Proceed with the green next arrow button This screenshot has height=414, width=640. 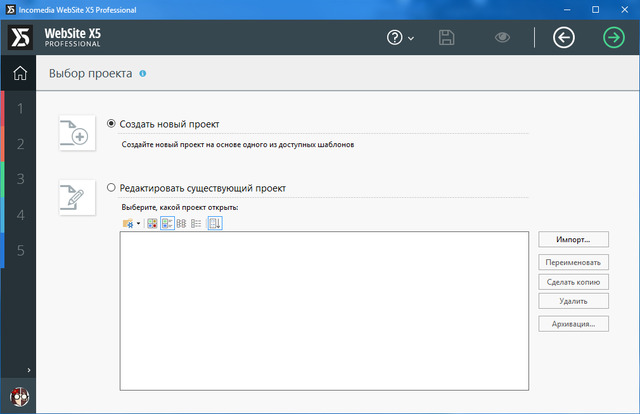[613, 38]
